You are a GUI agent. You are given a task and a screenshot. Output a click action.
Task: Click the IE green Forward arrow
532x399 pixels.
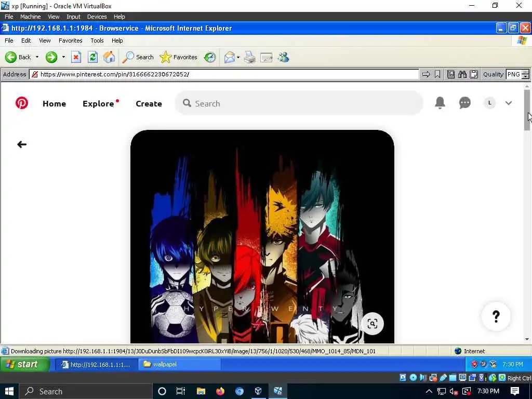tap(51, 57)
